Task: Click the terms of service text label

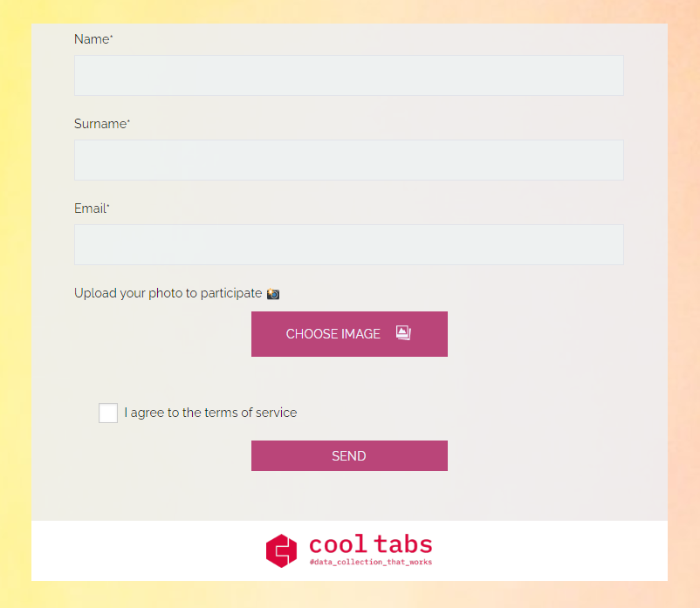Action: point(210,413)
